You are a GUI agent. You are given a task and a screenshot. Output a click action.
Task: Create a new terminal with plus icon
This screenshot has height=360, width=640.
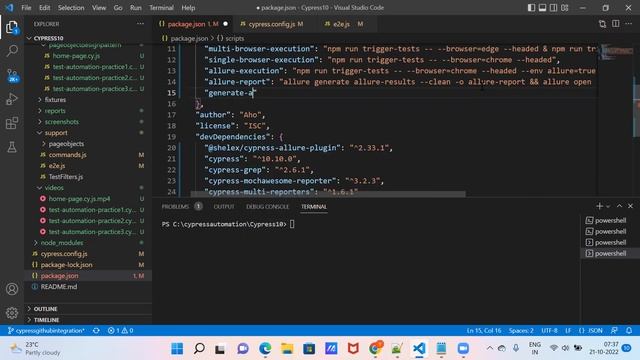tap(599, 207)
